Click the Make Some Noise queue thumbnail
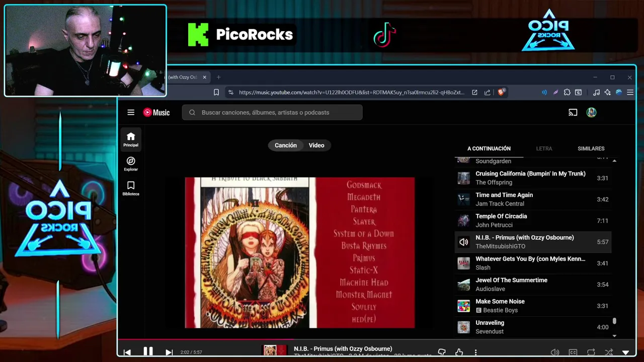This screenshot has width=644, height=362. [x=463, y=306]
